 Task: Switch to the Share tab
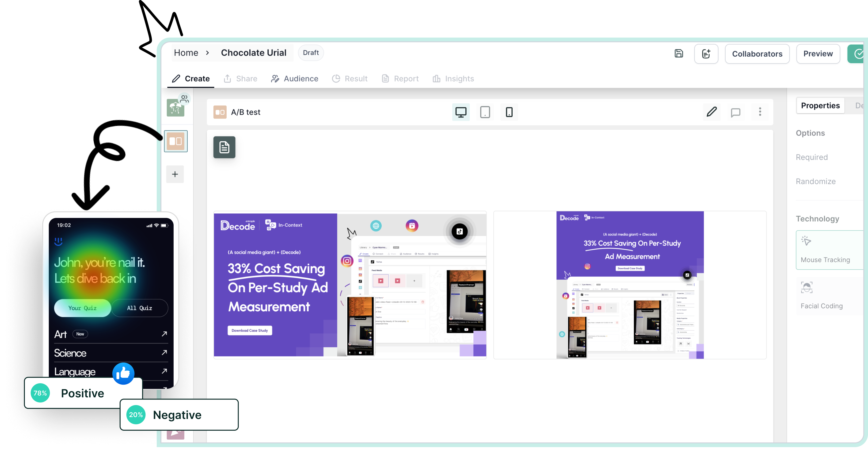(x=240, y=79)
